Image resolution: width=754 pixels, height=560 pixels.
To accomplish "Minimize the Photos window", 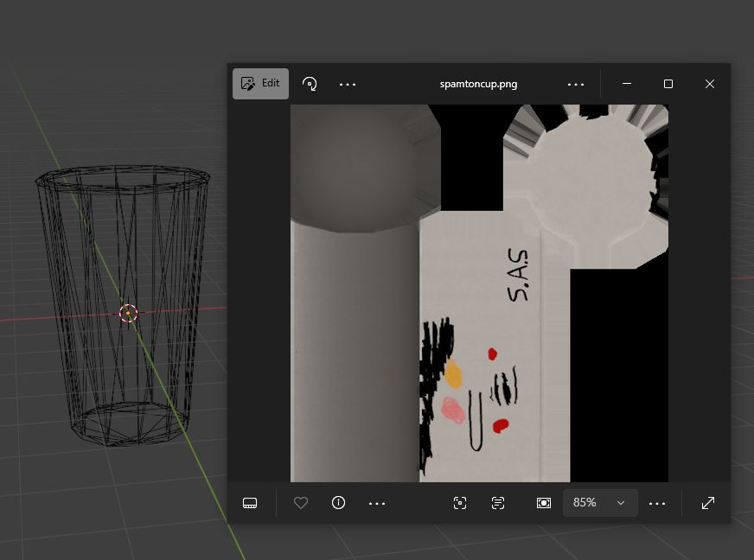I will click(x=627, y=84).
